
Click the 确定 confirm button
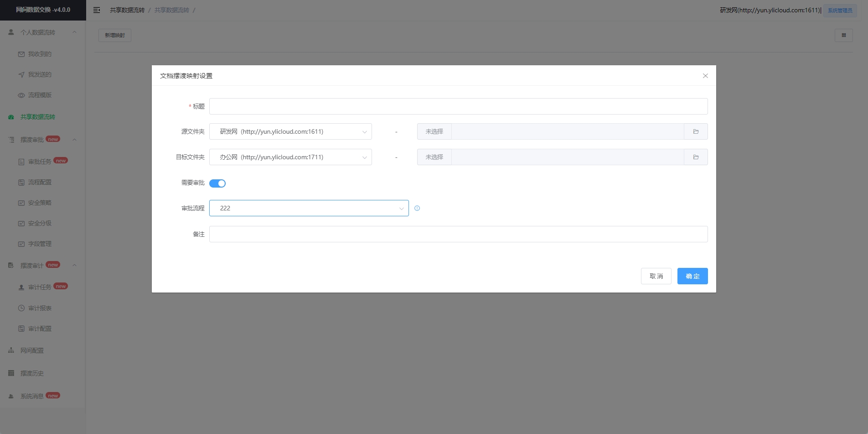pos(692,276)
